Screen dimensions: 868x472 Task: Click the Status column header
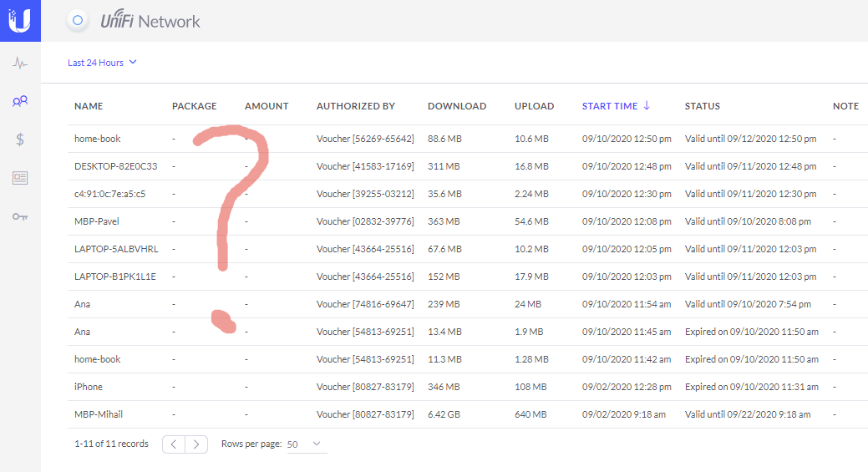[702, 106]
